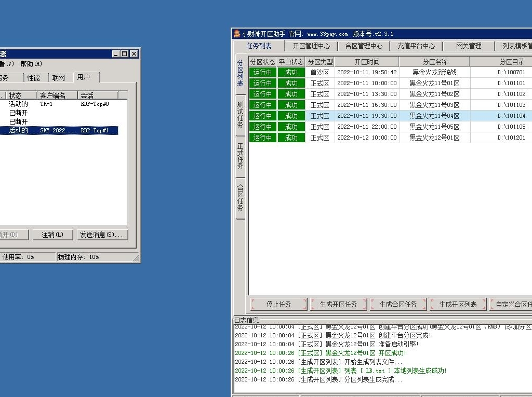532x397 pixels.
Task: Minimize the task manager window
Action: 116,54
